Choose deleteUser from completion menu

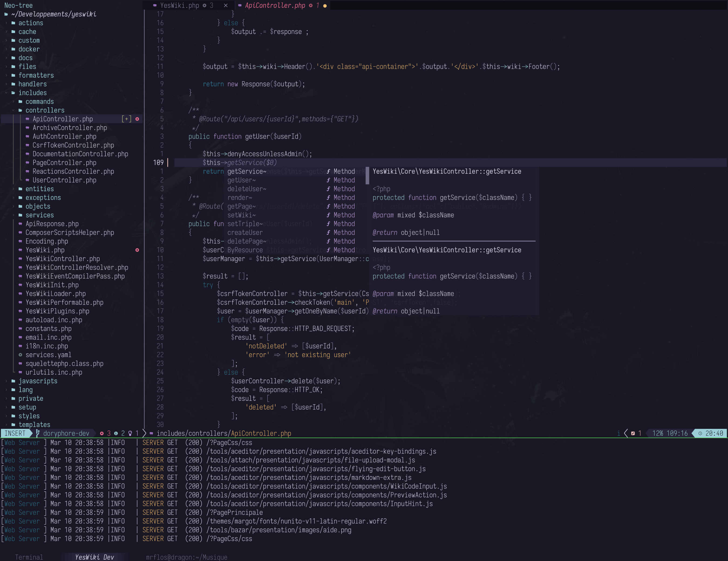tap(247, 189)
